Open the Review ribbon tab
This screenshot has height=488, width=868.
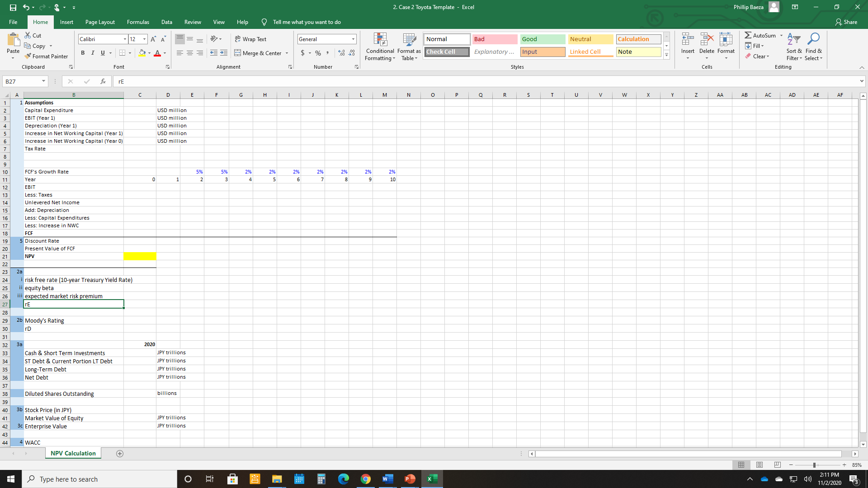pos(193,22)
